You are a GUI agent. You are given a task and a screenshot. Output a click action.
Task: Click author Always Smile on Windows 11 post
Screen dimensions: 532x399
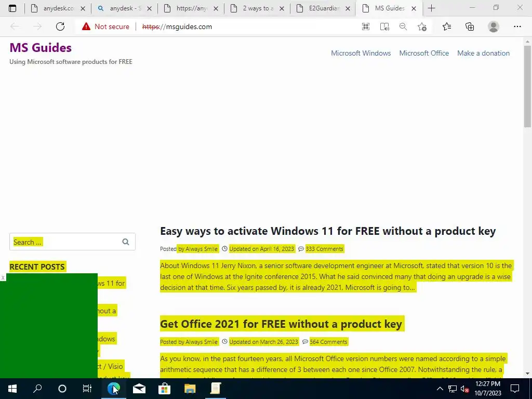click(x=202, y=249)
